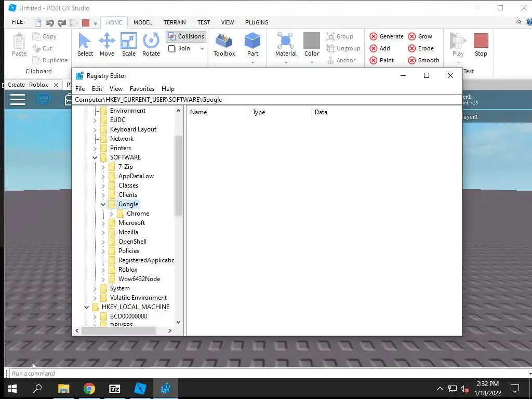Select the Move tool in Roblox Studio
532x399 pixels.
[107, 45]
